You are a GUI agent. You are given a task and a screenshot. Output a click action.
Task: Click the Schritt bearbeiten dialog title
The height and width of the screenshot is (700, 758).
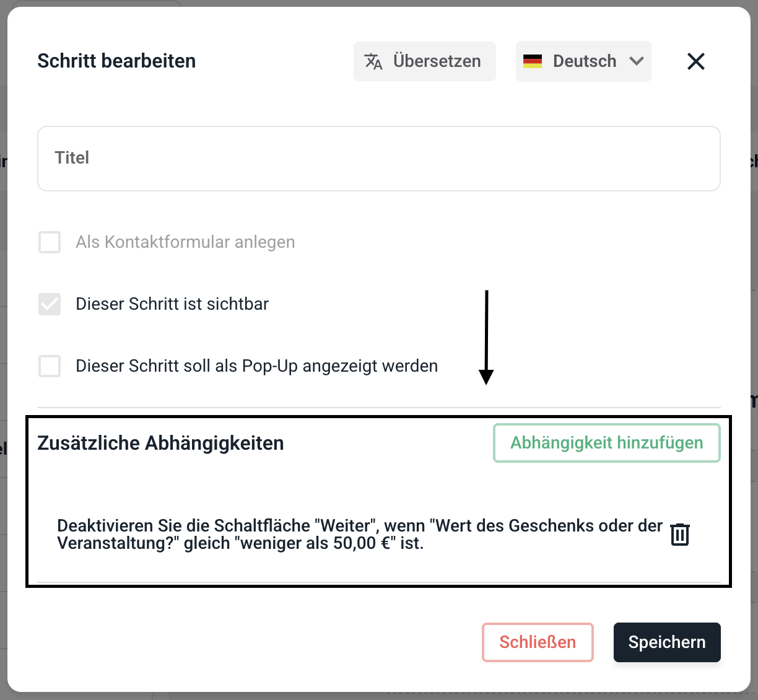[116, 61]
